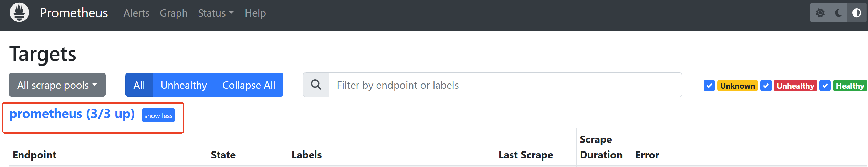
Task: Uncheck the Unhealthy state checkbox
Action: (766, 86)
